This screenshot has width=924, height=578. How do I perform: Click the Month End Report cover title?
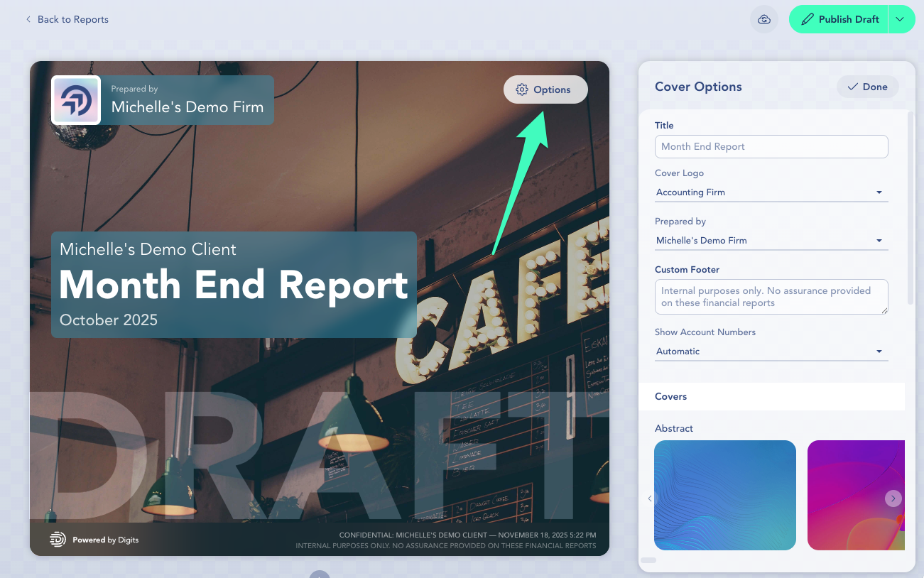click(234, 285)
